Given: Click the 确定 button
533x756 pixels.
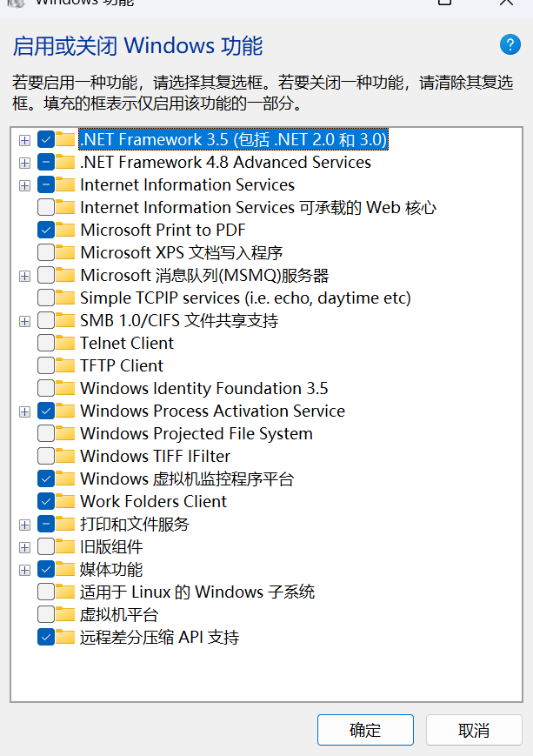Looking at the screenshot, I should click(365, 729).
